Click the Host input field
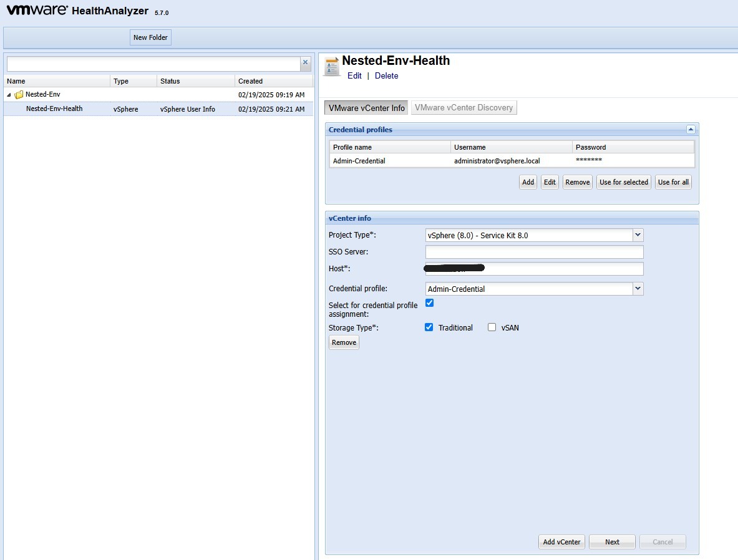The height and width of the screenshot is (560, 738). pos(534,269)
